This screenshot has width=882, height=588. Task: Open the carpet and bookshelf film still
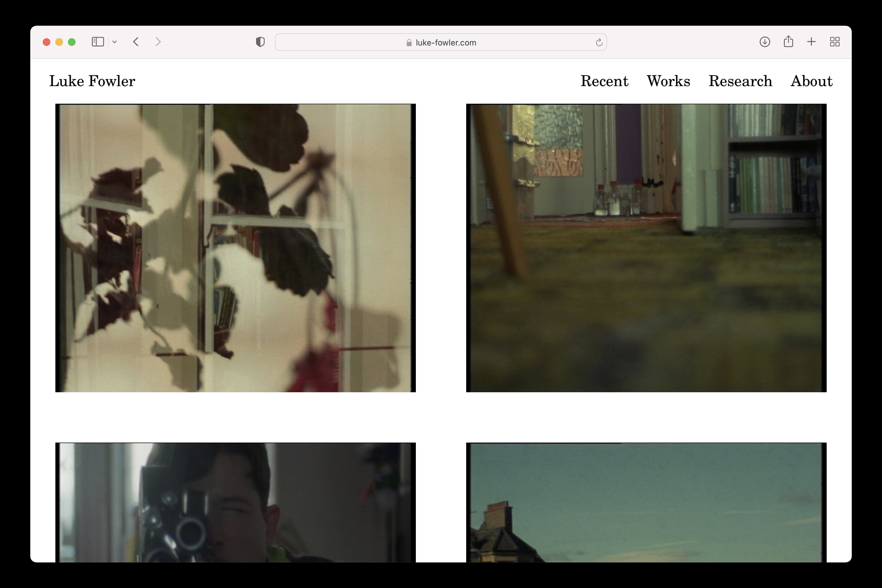point(646,248)
